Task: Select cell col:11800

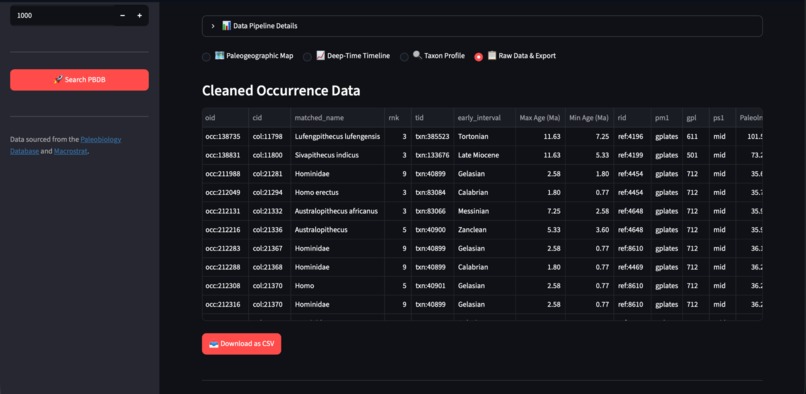Action: click(x=270, y=155)
